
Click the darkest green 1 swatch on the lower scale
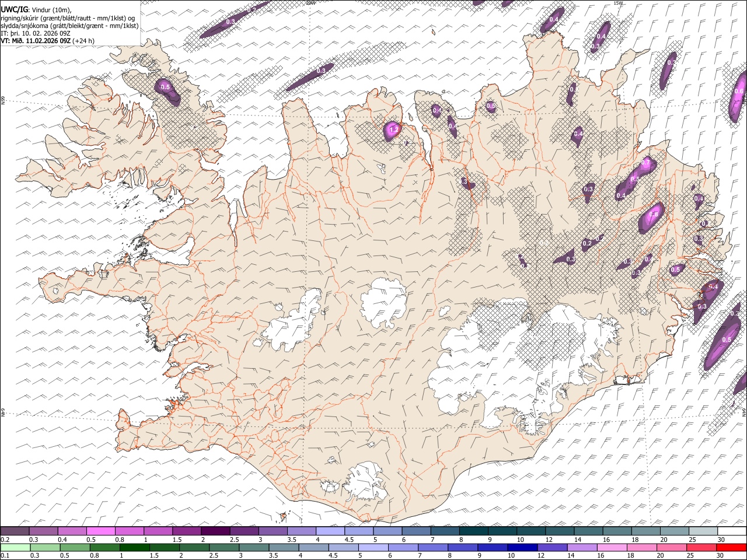[x=134, y=547]
